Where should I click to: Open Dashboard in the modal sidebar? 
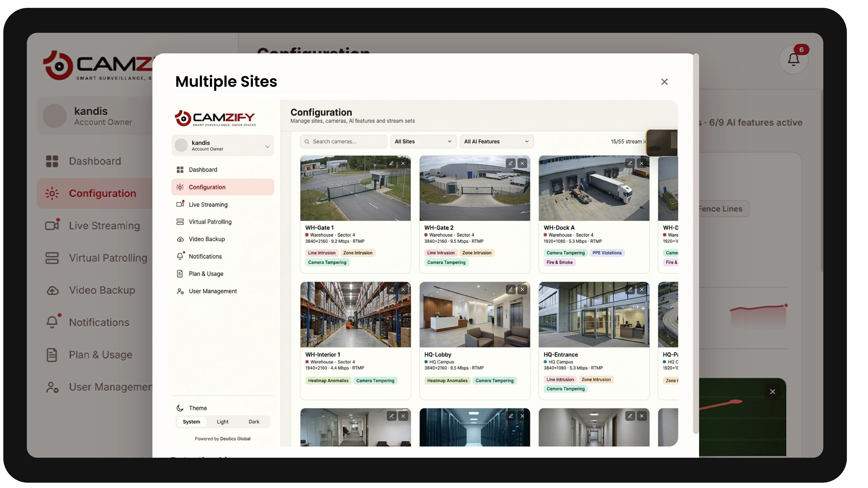(223, 170)
